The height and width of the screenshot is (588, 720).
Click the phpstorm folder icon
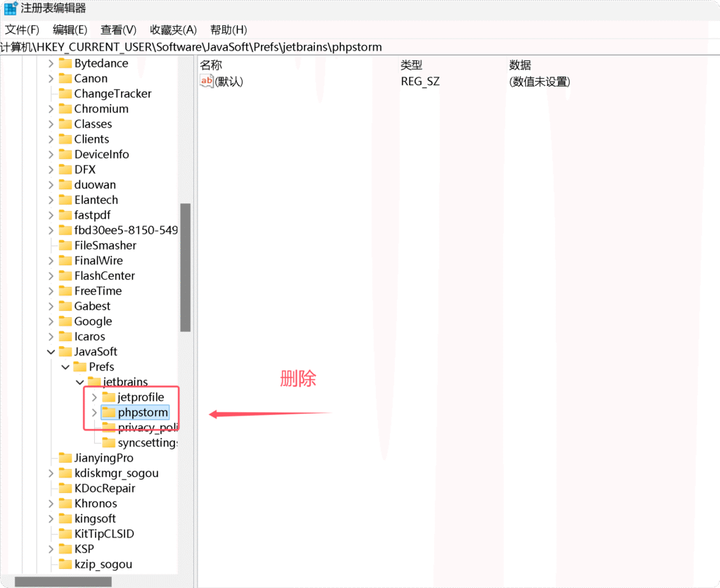coord(109,411)
